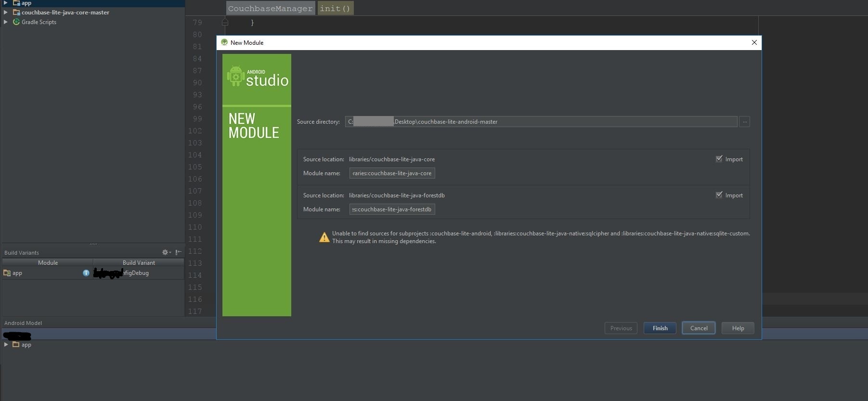
Task: Click the Cancel button
Action: pyautogui.click(x=699, y=328)
